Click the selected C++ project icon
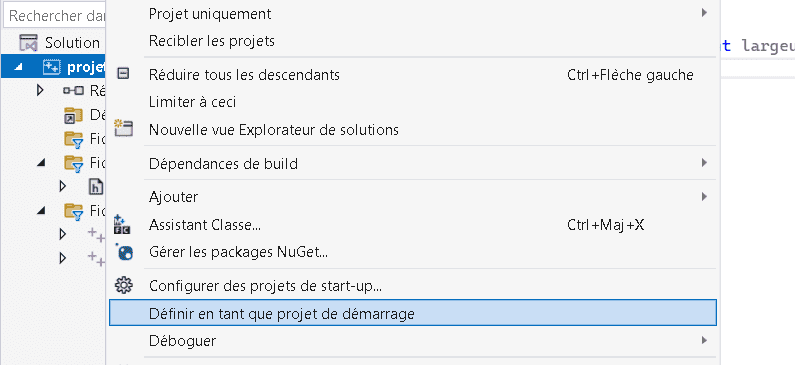Screen dimensions: 795x365 (x=52, y=67)
